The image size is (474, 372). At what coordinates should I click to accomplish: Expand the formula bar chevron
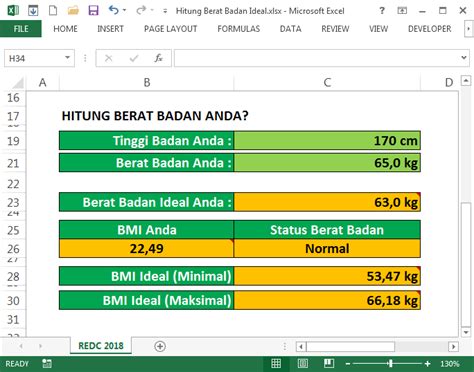click(x=464, y=58)
